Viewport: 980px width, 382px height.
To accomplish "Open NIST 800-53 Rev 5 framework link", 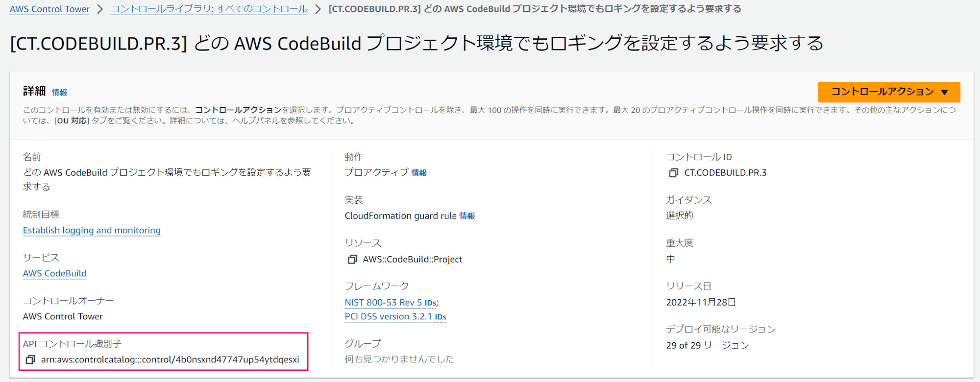I will [x=383, y=303].
